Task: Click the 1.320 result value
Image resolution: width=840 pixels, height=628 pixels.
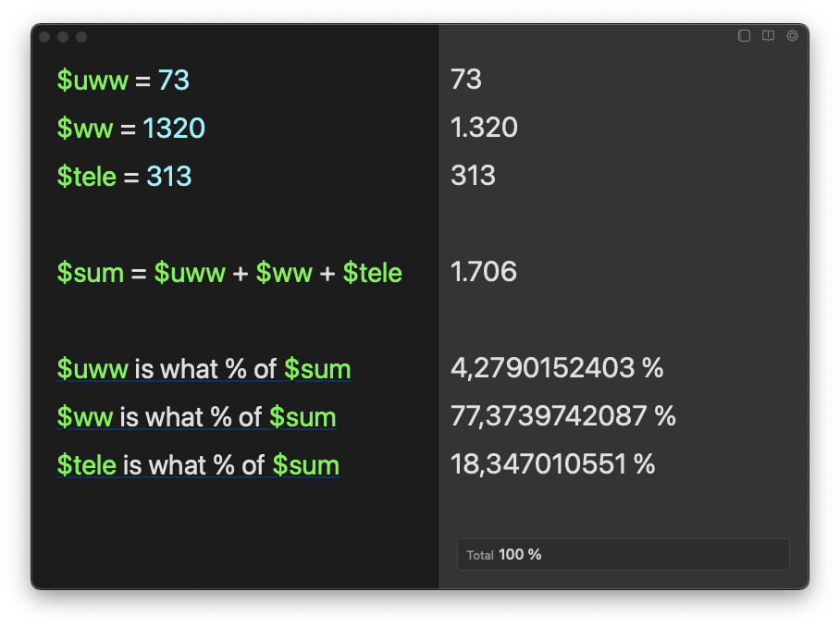Action: [484, 128]
